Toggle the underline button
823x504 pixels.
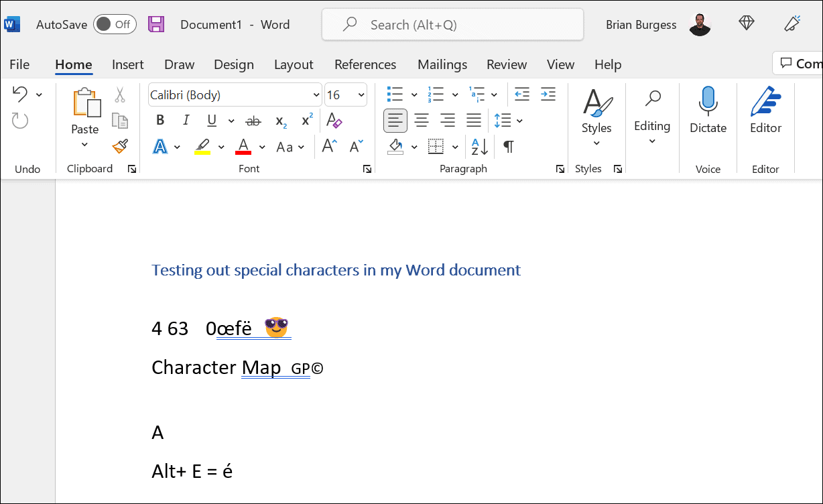click(211, 120)
